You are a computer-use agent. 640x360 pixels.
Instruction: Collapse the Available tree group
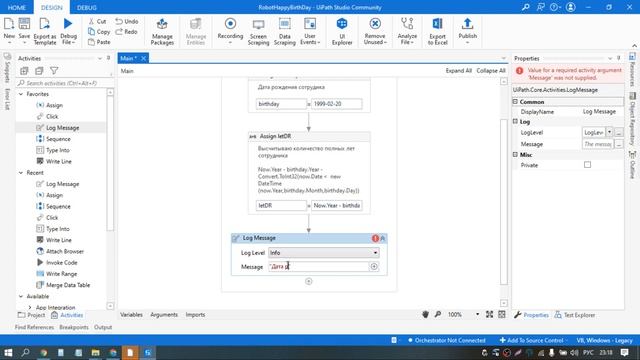coord(21,296)
